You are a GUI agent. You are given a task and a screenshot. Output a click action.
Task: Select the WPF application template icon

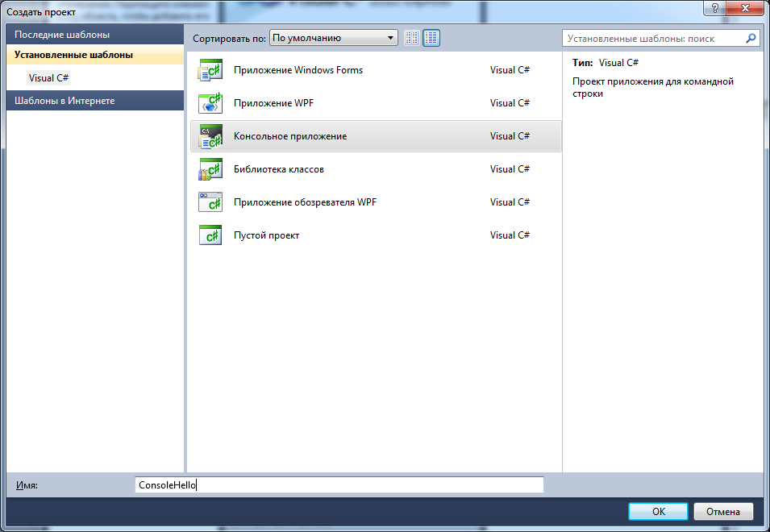point(210,103)
